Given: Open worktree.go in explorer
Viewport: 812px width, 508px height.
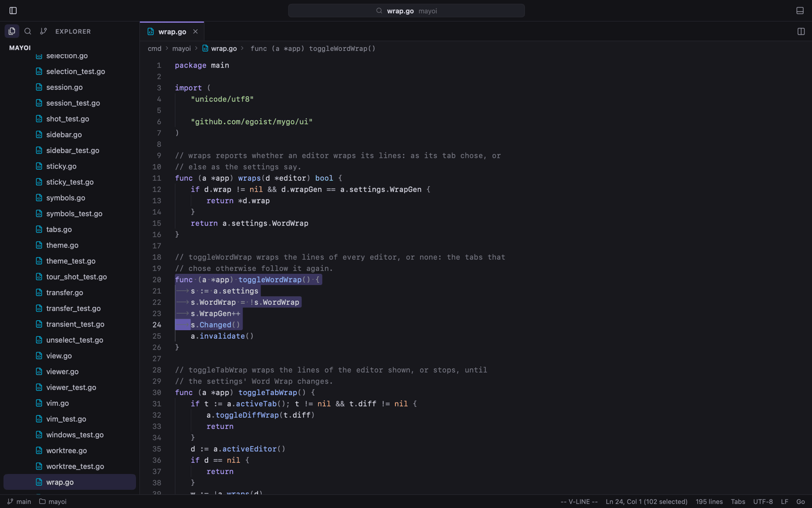Looking at the screenshot, I should (x=70, y=451).
